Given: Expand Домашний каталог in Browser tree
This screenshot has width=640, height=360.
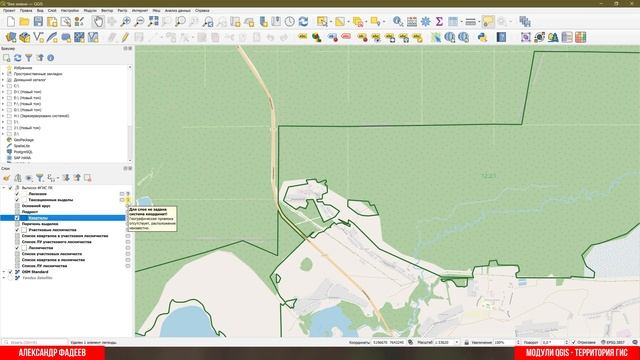Looking at the screenshot, I should [x=3, y=80].
